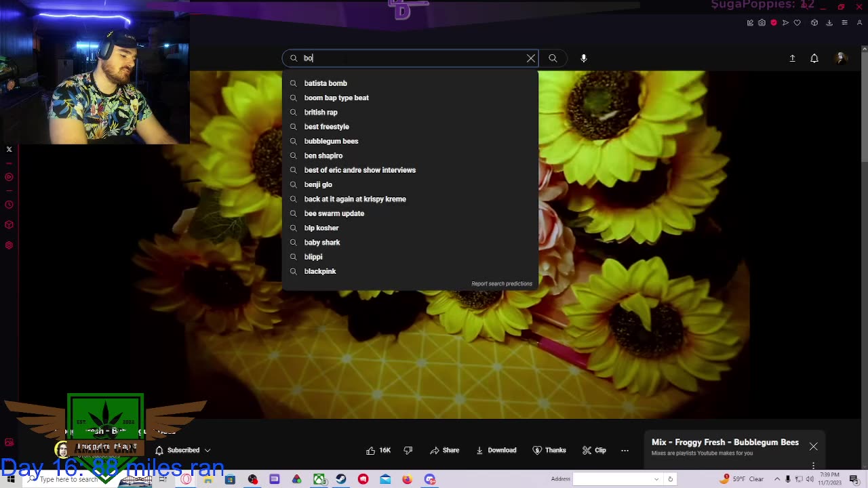The width and height of the screenshot is (868, 488).
Task: Open more video actions (three dots)
Action: point(625,450)
